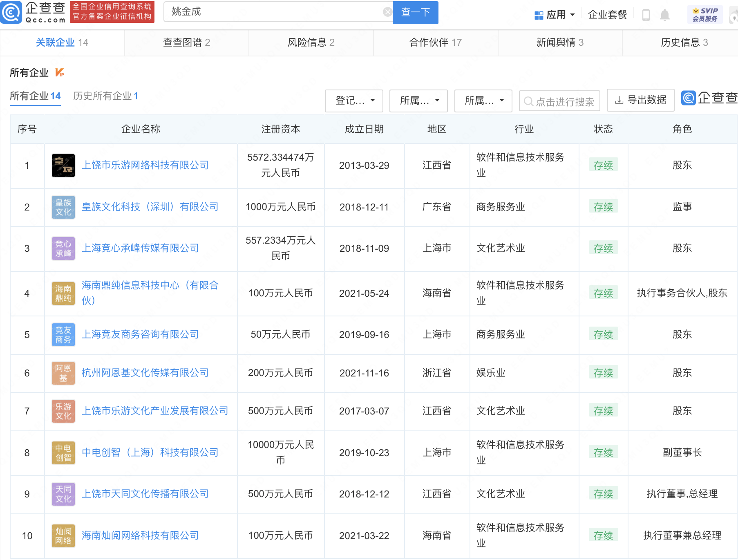Viewport: 738px width, 560px height.
Task: Open the 新闻舆情 3 tab
Action: [560, 43]
